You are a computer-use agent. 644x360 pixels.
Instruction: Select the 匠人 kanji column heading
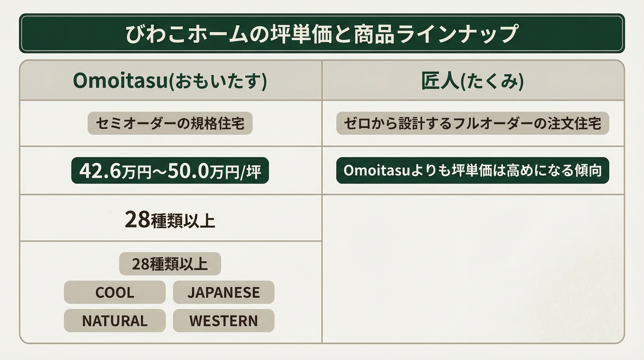[440, 81]
